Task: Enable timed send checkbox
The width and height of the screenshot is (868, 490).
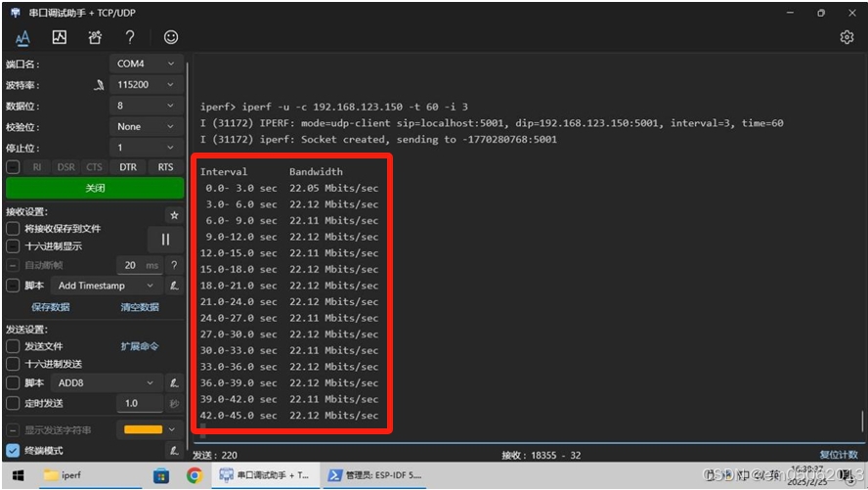Action: tap(13, 403)
